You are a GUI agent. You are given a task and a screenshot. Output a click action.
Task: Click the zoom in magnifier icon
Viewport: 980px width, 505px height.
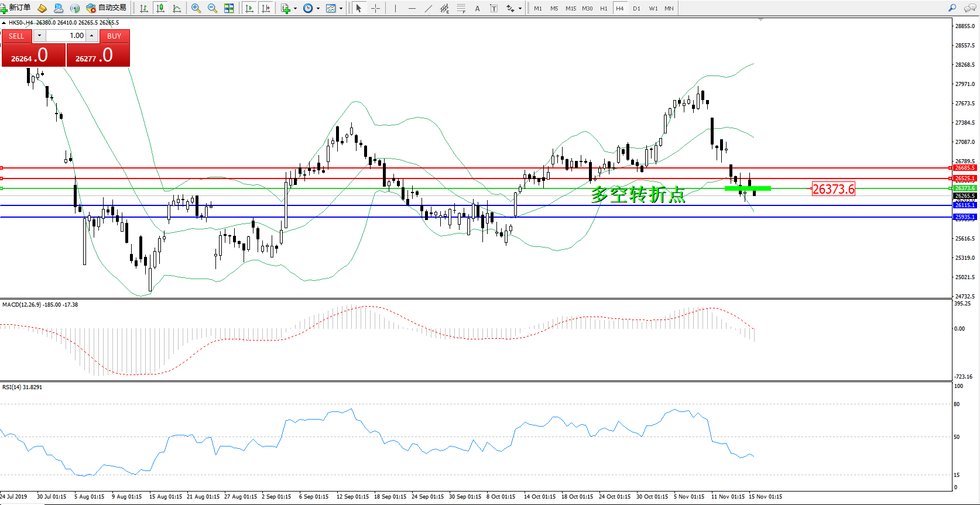[x=196, y=8]
